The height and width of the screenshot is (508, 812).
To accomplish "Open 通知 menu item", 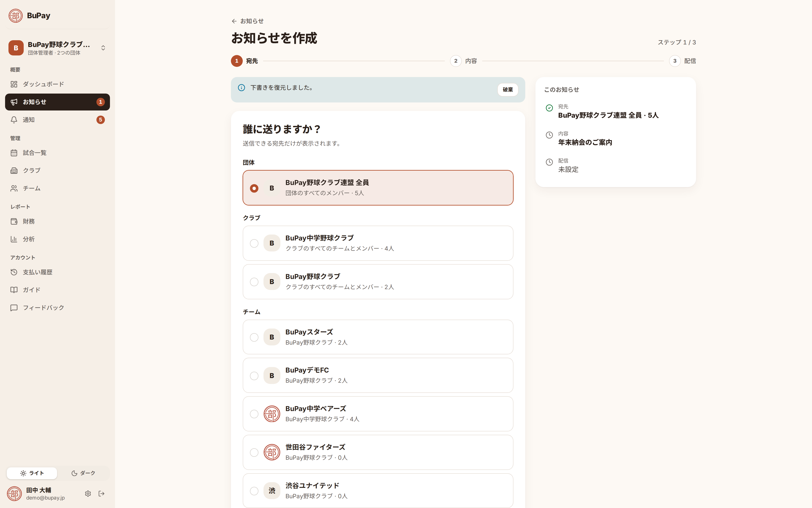I will (x=57, y=120).
